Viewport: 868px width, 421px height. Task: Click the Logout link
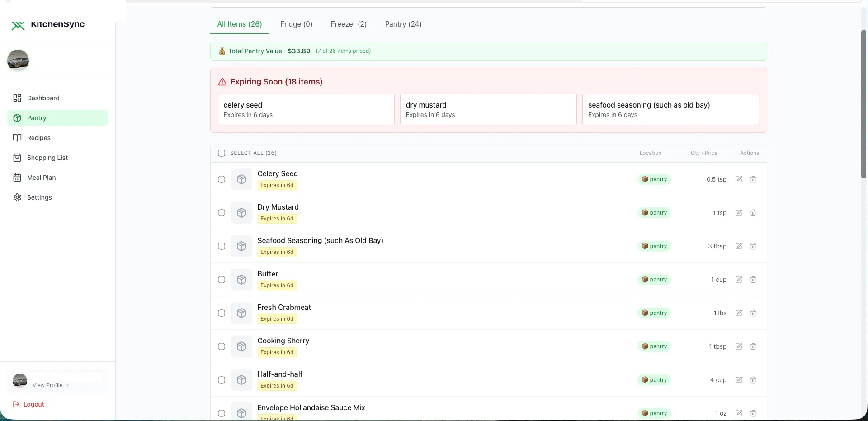(28, 404)
